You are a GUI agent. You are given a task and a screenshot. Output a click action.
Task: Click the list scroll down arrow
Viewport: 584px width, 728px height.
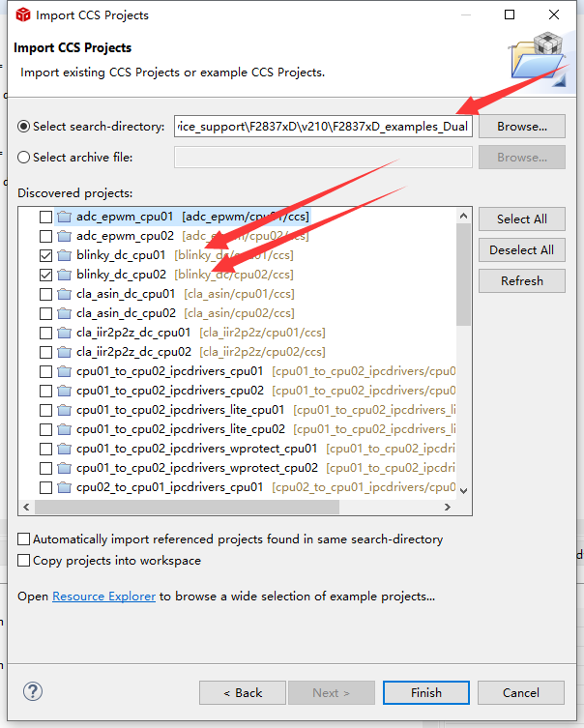coord(463,490)
